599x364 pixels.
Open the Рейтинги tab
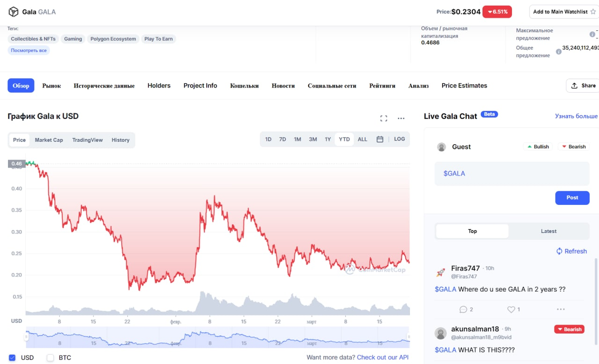point(382,86)
